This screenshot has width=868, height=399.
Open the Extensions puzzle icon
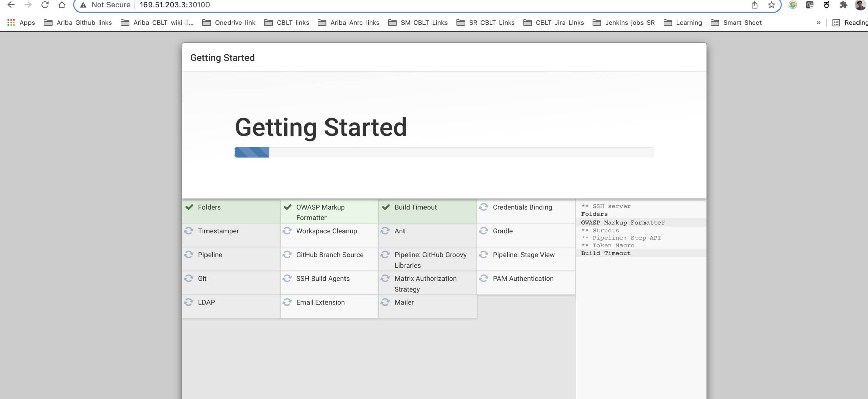tap(843, 5)
